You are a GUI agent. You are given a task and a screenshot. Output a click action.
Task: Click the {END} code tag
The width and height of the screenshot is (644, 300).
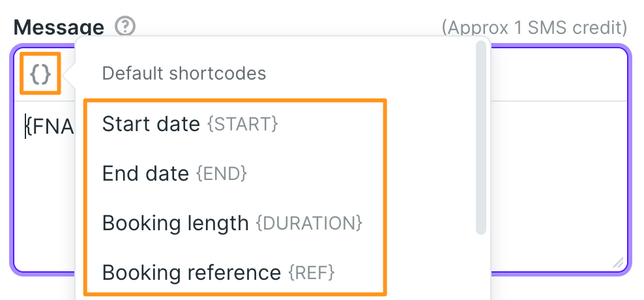click(222, 174)
